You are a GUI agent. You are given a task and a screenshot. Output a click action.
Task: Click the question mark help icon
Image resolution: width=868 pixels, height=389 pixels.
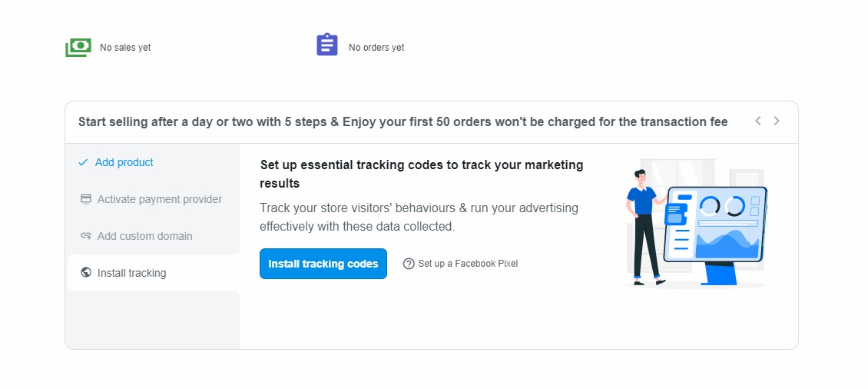point(409,264)
